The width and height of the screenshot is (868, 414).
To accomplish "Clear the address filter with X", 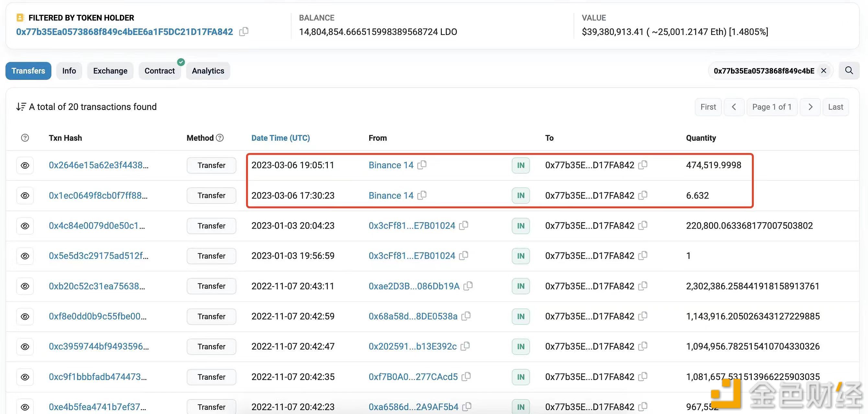I will pos(824,71).
